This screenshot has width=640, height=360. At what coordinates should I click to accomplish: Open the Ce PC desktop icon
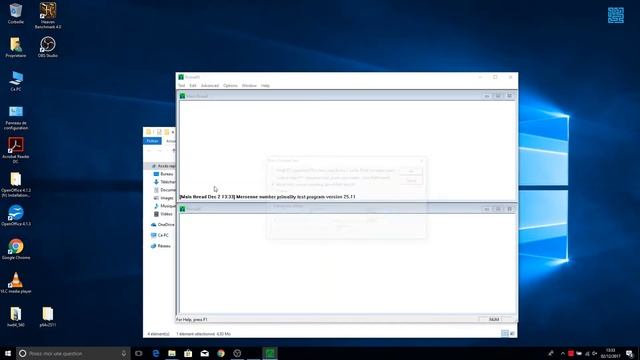pyautogui.click(x=16, y=81)
